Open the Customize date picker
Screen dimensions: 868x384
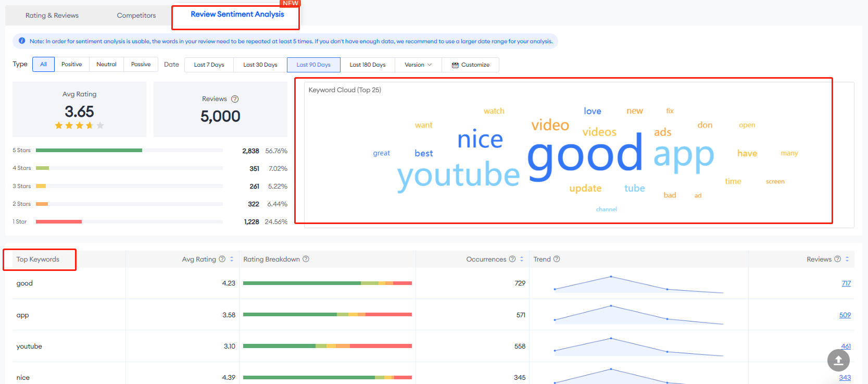click(471, 65)
